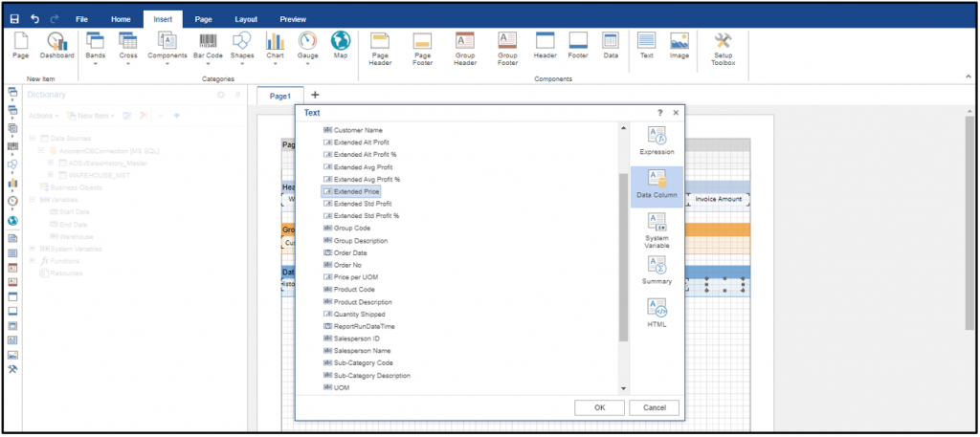This screenshot has height=437, width=980.
Task: Select the UOM column
Action: 336,387
